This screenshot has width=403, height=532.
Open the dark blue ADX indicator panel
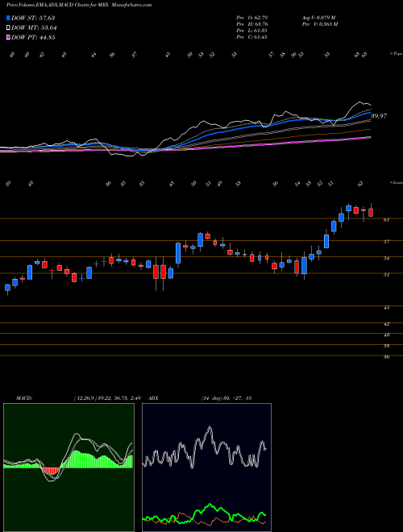coord(206,468)
